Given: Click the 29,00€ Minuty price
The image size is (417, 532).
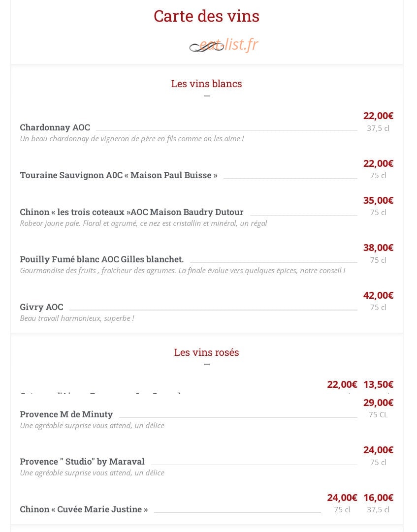Looking at the screenshot, I should click(x=378, y=403).
